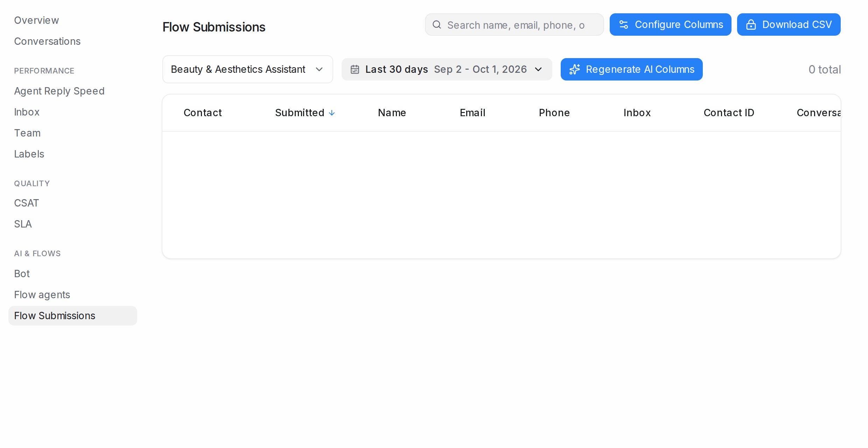Click the Regenerate AI Columns button
Viewport: 868px width, 448px height.
[x=631, y=69]
